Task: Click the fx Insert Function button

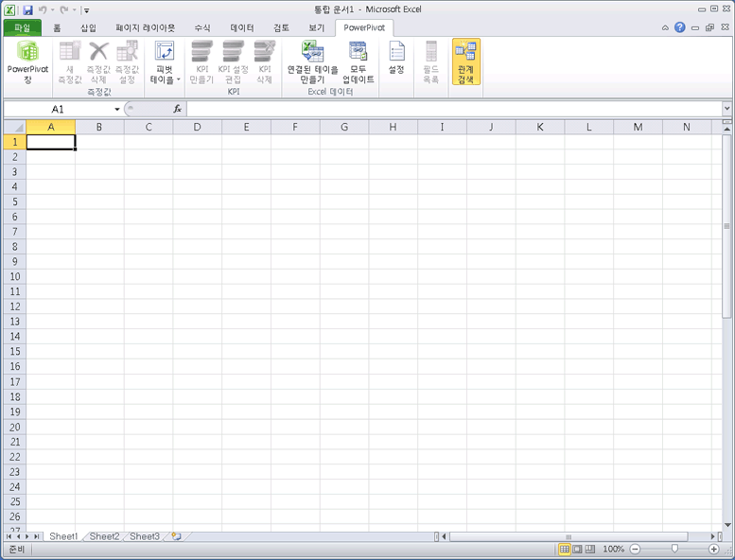Action: (177, 109)
